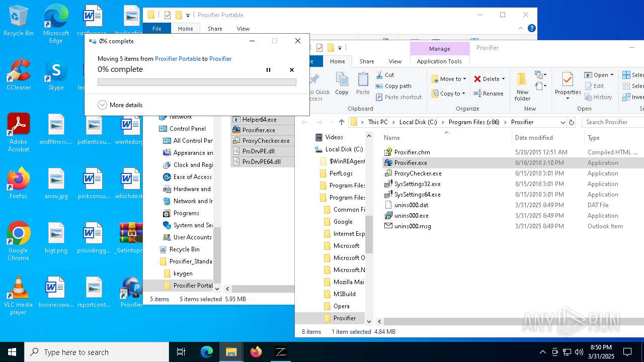Screen dimensions: 644x362
Task: Open the Delete dropdown arrow
Action: [504, 79]
